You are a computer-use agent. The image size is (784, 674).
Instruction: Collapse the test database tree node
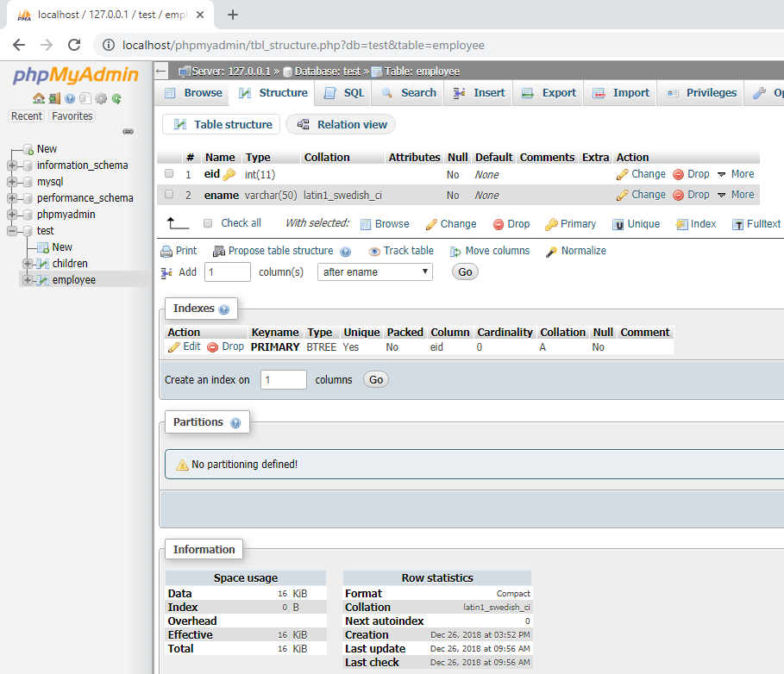click(x=12, y=231)
